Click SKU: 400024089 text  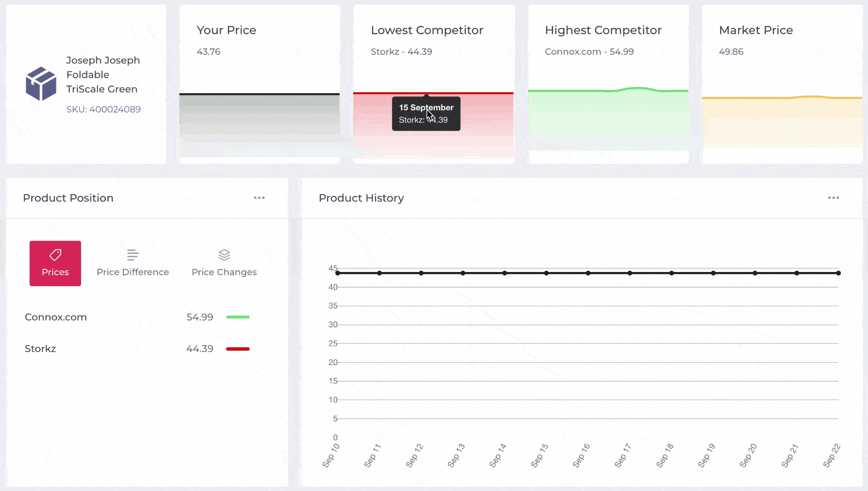coord(103,109)
